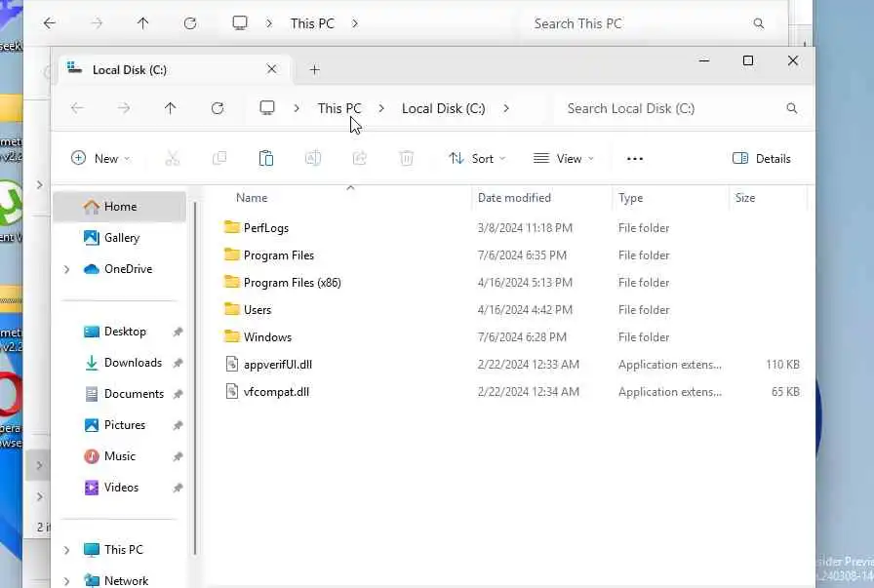
Task: Click chevron after Local Disk (C:) breadcrumb
Action: point(506,108)
